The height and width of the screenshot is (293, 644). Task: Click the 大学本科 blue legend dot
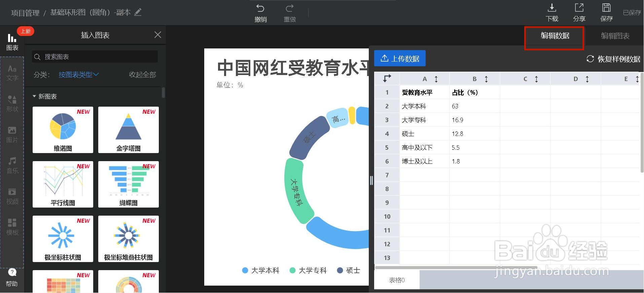coord(245,270)
